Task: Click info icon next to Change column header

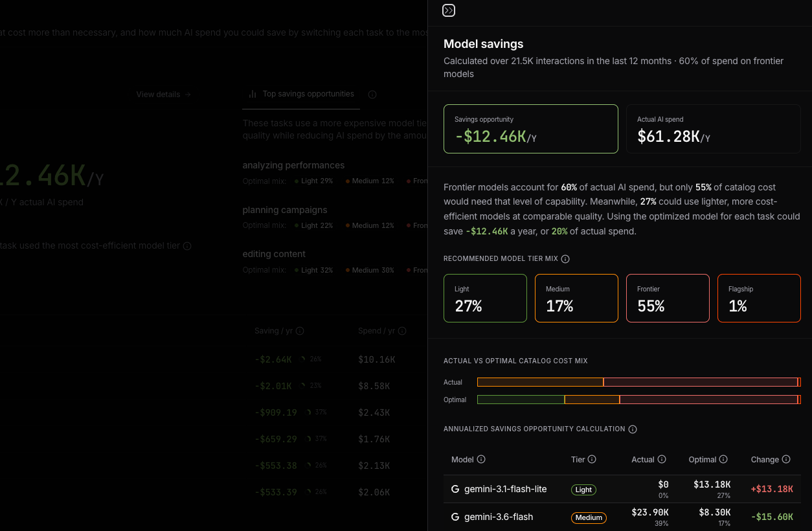Action: (786, 459)
